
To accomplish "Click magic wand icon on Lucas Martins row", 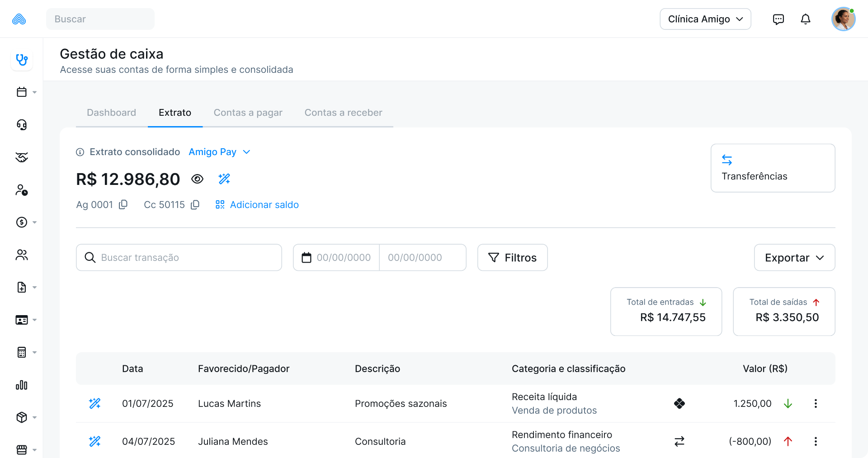I will pos(95,403).
